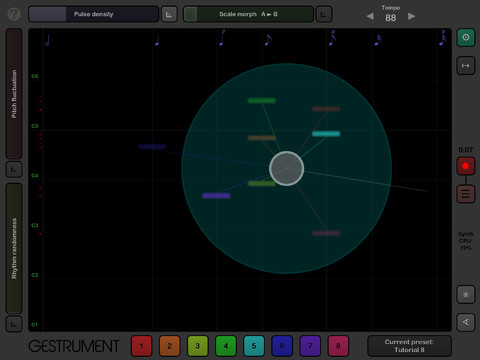Adjust the Pulse density slider

pyautogui.click(x=93, y=14)
